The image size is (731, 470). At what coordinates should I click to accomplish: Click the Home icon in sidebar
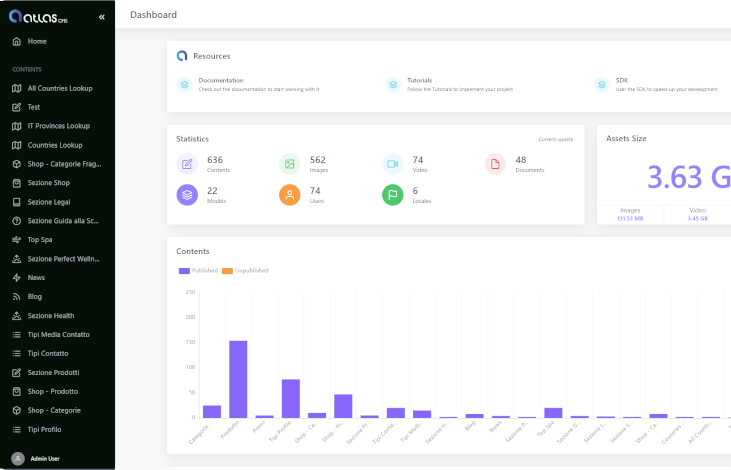[x=16, y=41]
